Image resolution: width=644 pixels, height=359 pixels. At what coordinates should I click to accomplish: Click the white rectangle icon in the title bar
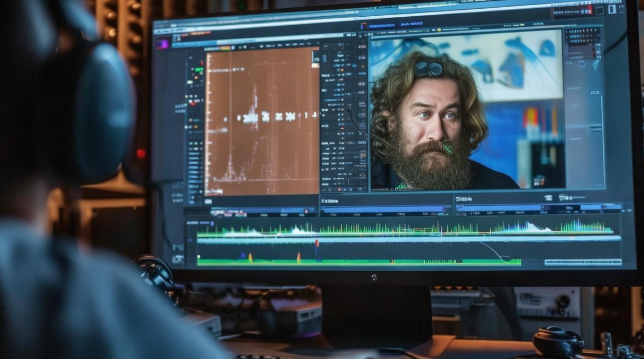(612, 10)
